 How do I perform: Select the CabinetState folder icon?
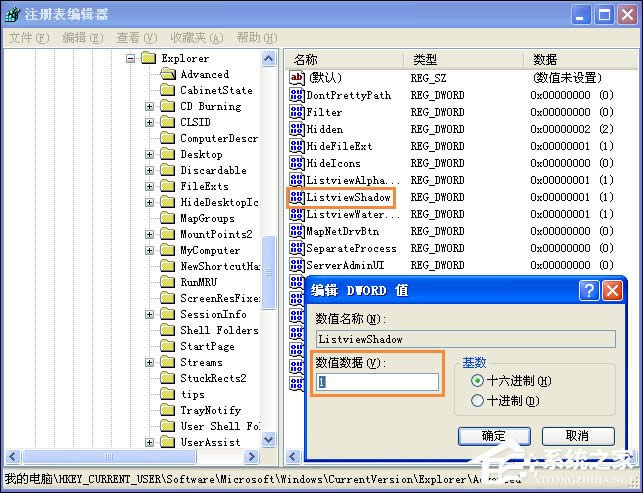[167, 90]
